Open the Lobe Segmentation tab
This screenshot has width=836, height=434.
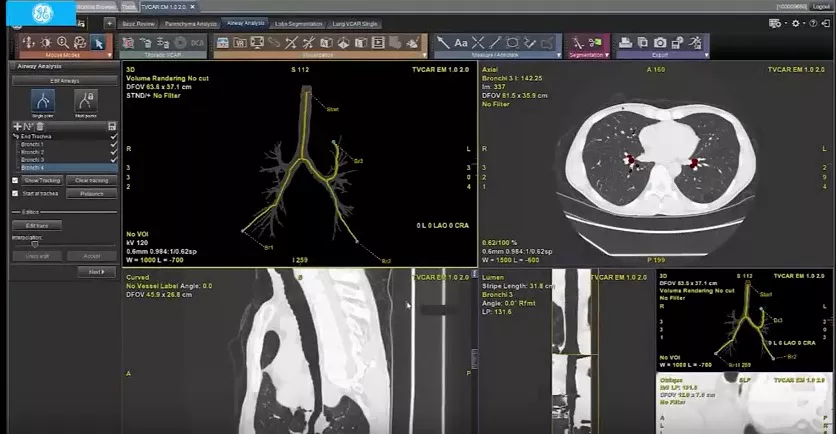(x=299, y=24)
